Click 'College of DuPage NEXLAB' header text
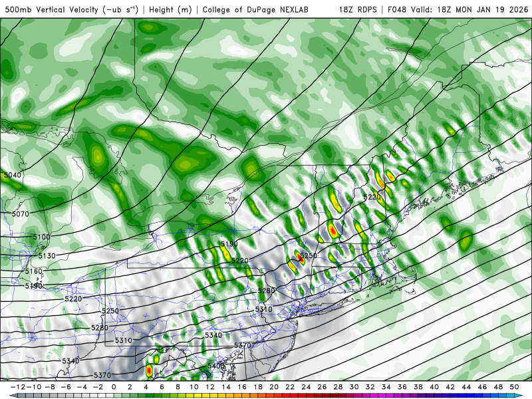 click(x=255, y=9)
